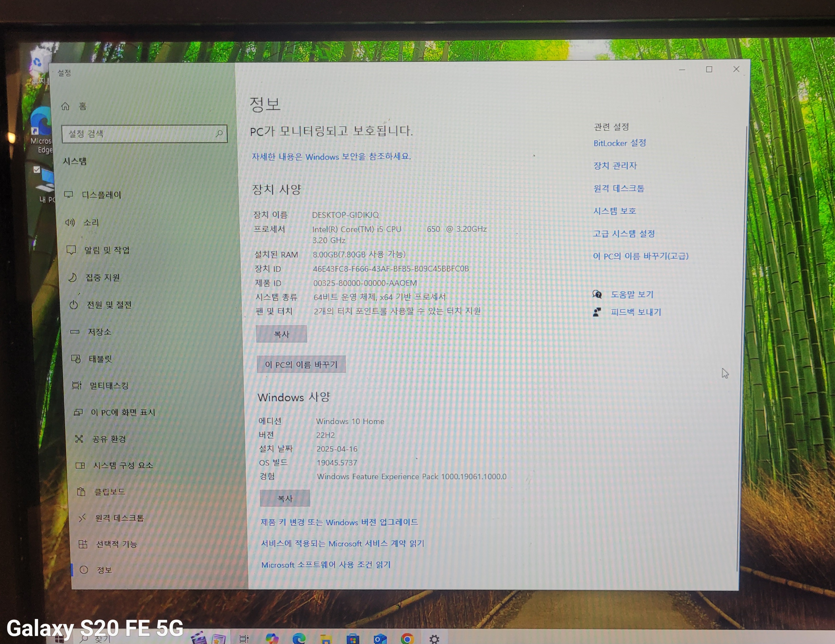835x644 pixels.
Task: Go to 홈 in Settings sidebar
Action: tap(74, 106)
